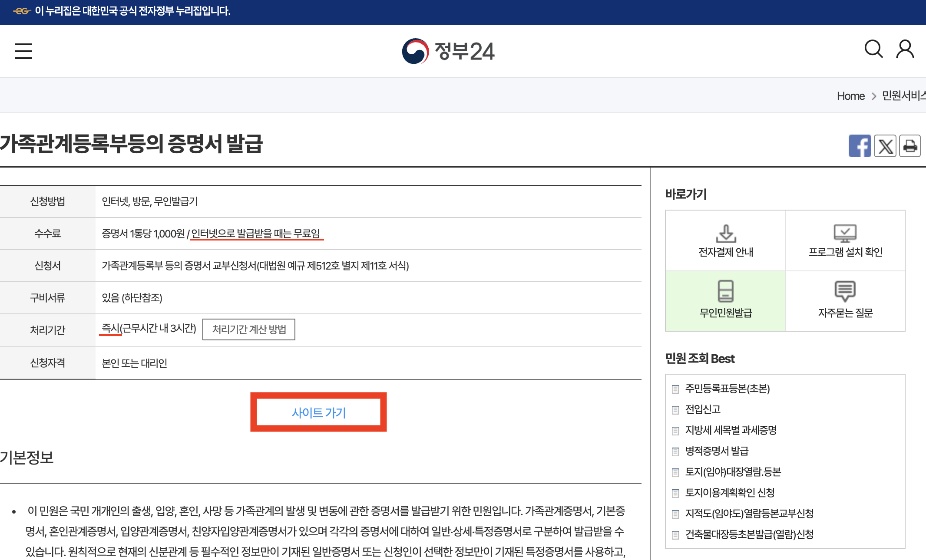The image size is (926, 560).
Task: Share the page via the X icon
Action: tap(885, 146)
